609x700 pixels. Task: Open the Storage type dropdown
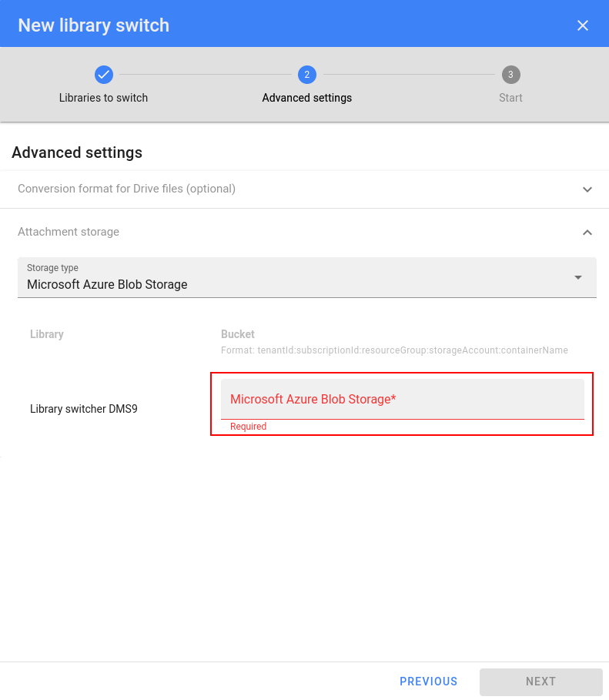tap(307, 277)
